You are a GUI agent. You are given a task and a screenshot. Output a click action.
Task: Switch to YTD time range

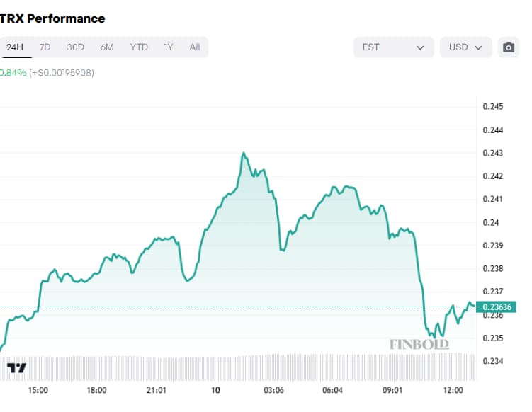[x=139, y=47]
